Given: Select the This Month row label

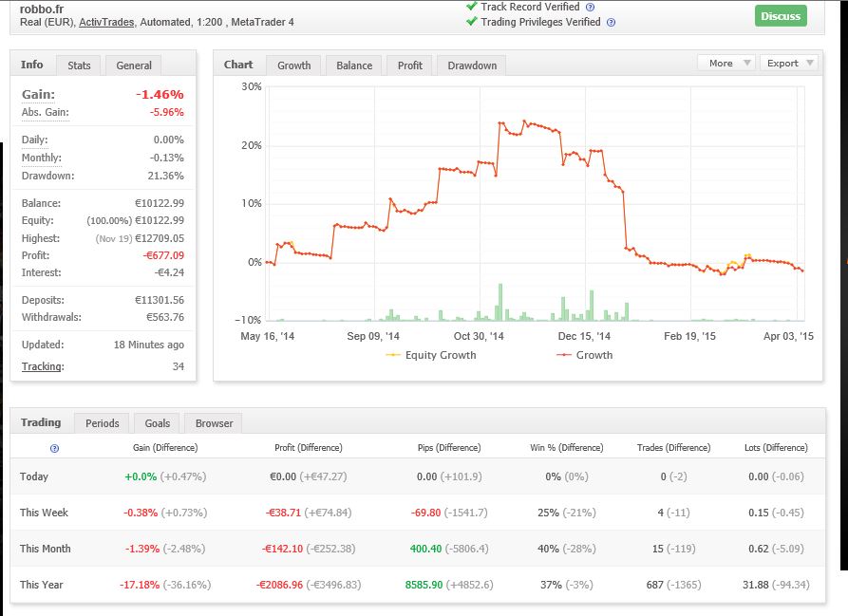Looking at the screenshot, I should click(x=46, y=549).
